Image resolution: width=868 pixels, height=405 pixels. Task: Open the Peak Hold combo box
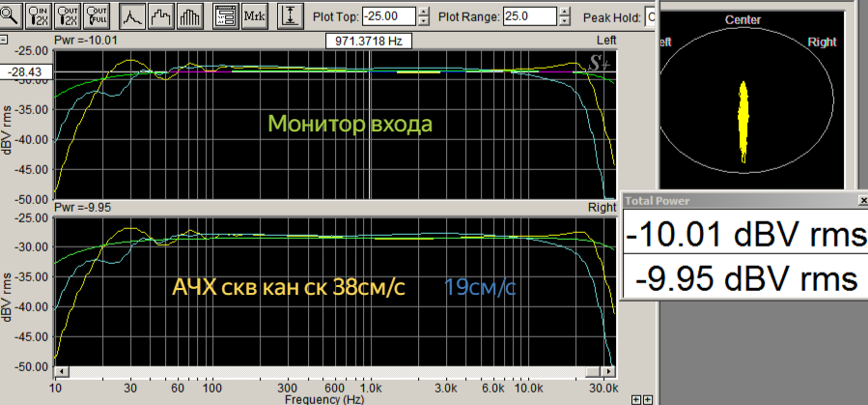651,16
